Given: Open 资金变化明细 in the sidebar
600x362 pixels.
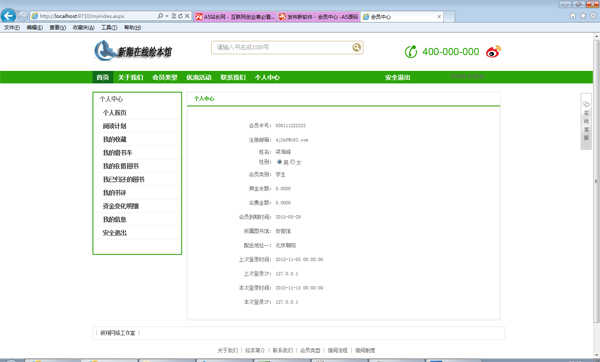Looking at the screenshot, I should click(x=121, y=206).
